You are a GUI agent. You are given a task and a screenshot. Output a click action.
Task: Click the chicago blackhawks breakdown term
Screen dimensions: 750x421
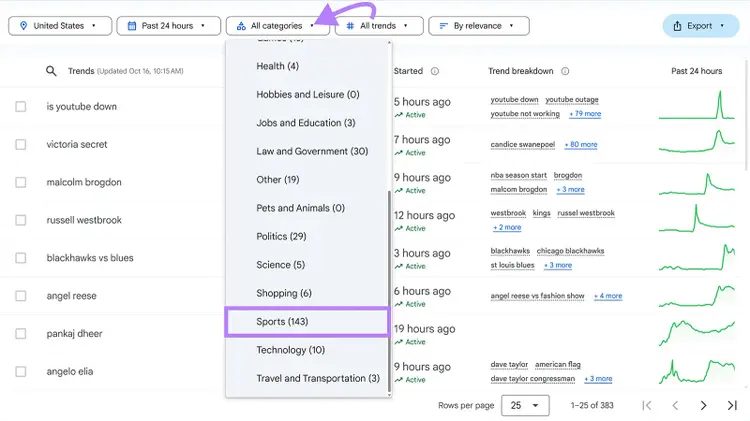click(570, 251)
